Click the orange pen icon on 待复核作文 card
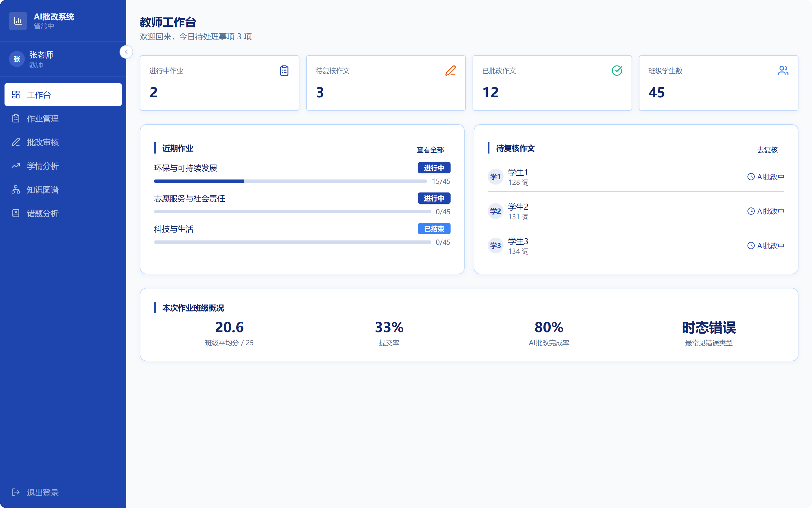This screenshot has height=508, width=812. [450, 71]
